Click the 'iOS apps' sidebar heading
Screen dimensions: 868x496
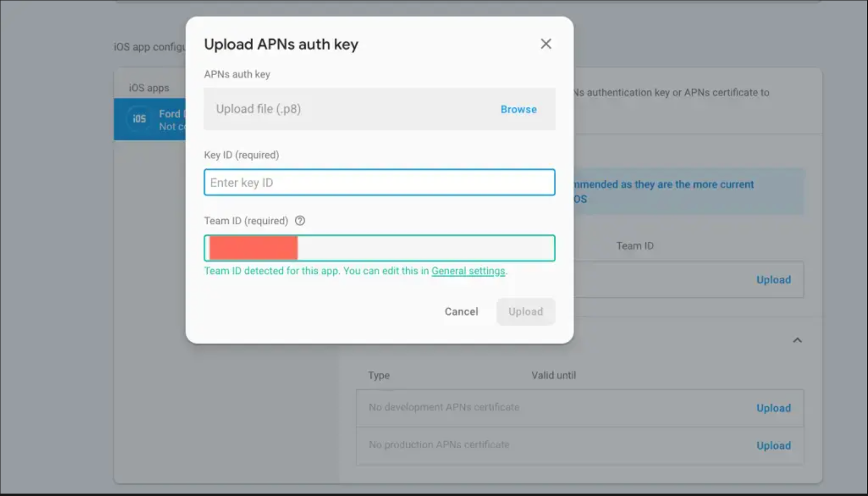pos(149,88)
